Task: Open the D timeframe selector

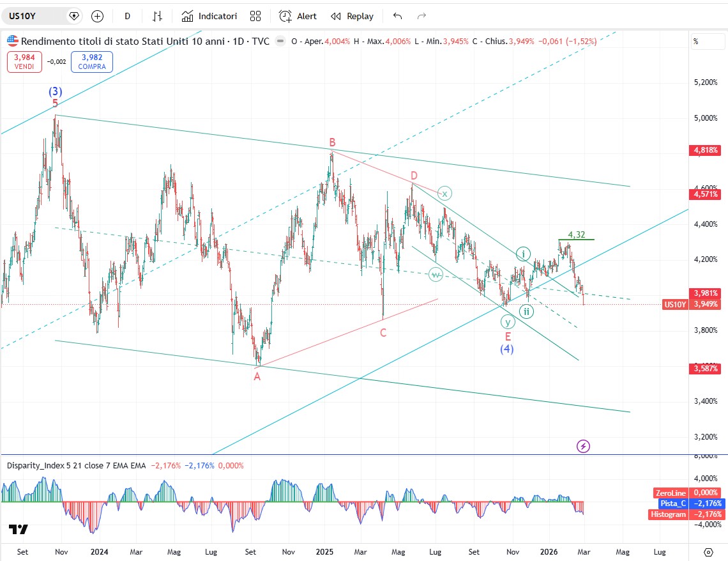Action: 127,16
